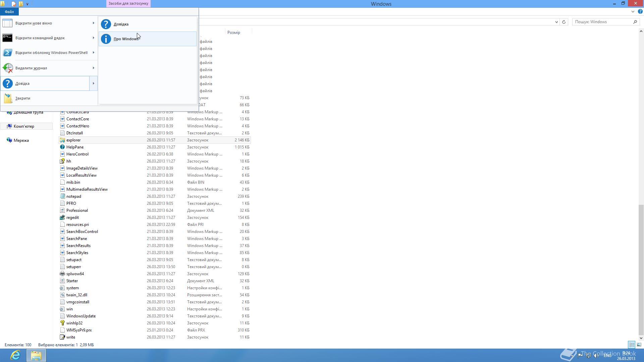Screen dimensions: 644x362
Task: Click the twain_32.dll file icon
Action: click(62, 295)
